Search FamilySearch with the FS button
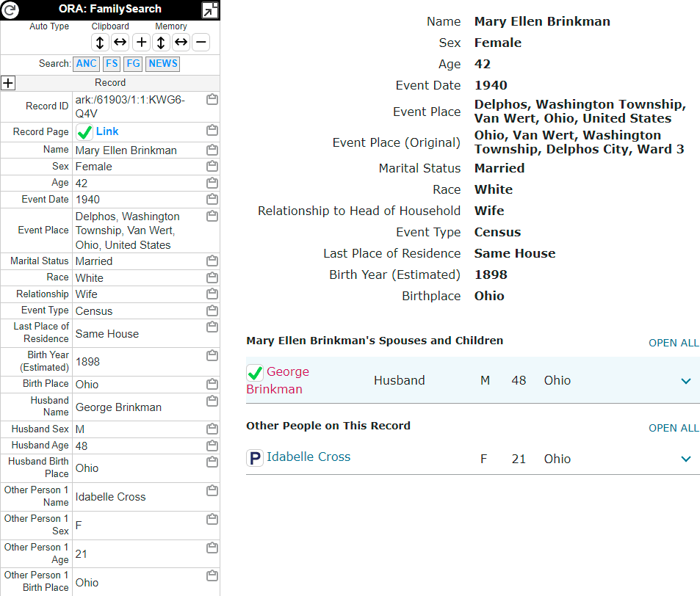This screenshot has height=596, width=700. [x=112, y=64]
